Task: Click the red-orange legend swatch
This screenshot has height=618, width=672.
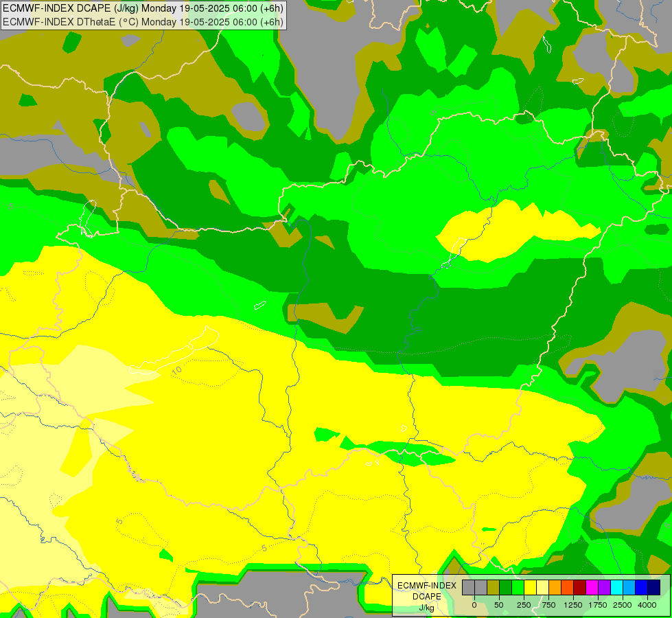Action: coord(568,588)
